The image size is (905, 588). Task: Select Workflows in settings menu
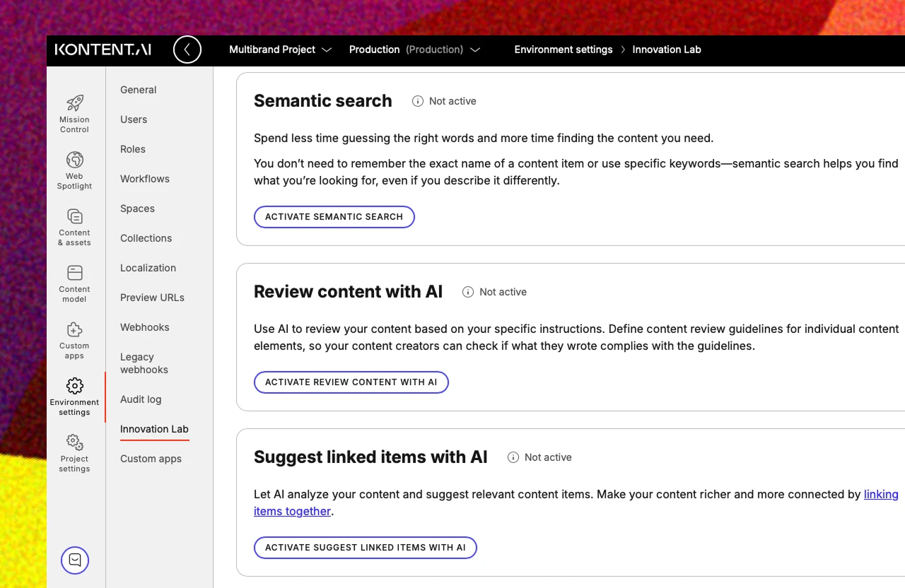click(145, 179)
